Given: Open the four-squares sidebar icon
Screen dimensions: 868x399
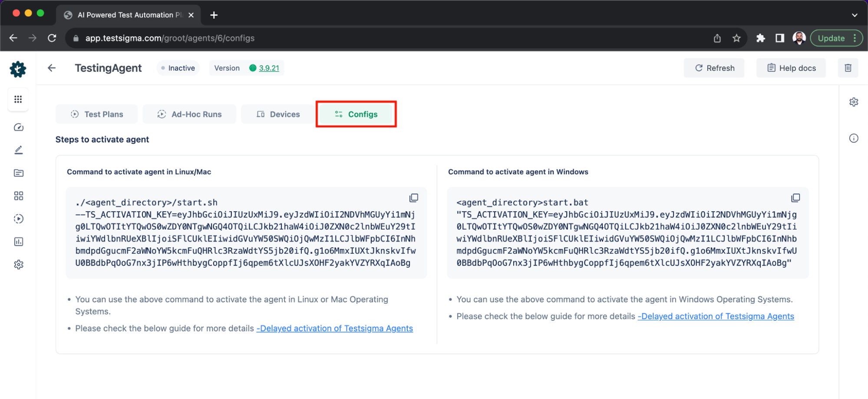Looking at the screenshot, I should point(18,196).
